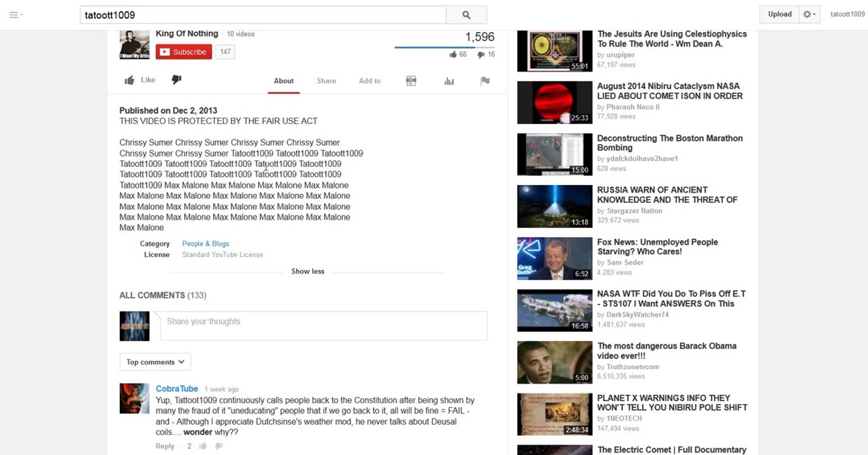Open 'The Electric Comet | Full Documentary' title
868x455 pixels.
pyautogui.click(x=672, y=450)
